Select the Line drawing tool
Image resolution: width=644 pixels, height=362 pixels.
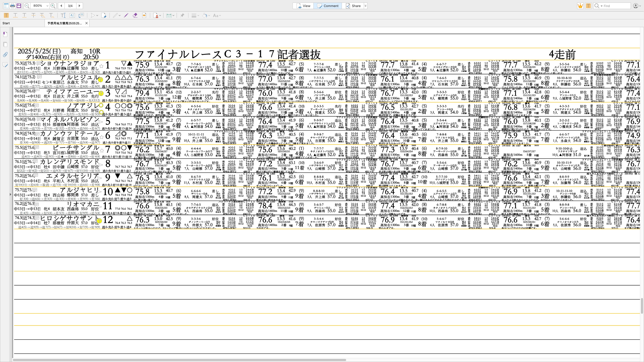click(x=115, y=16)
